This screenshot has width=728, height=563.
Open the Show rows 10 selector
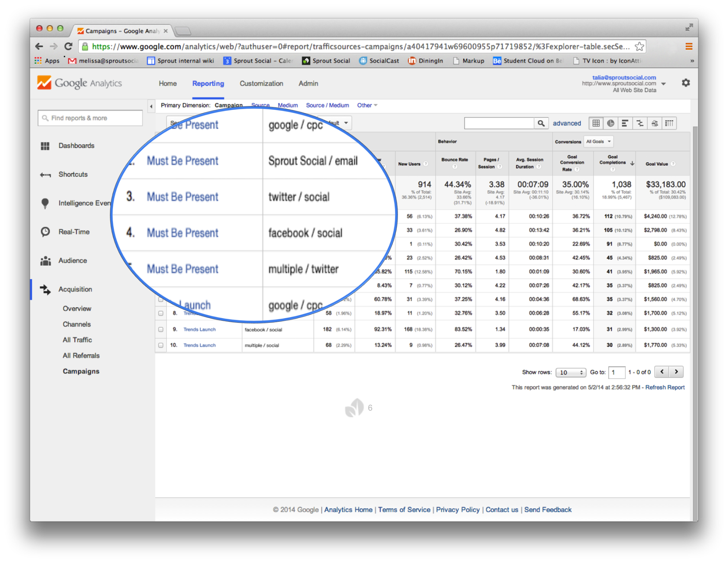tap(571, 372)
